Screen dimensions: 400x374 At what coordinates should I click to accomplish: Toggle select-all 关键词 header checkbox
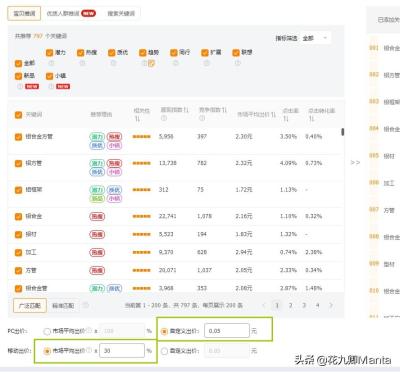(18, 115)
